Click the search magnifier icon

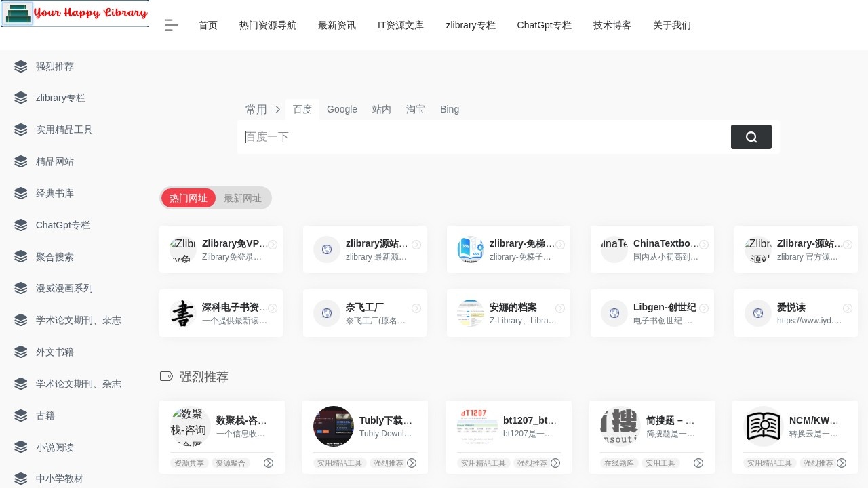(751, 137)
